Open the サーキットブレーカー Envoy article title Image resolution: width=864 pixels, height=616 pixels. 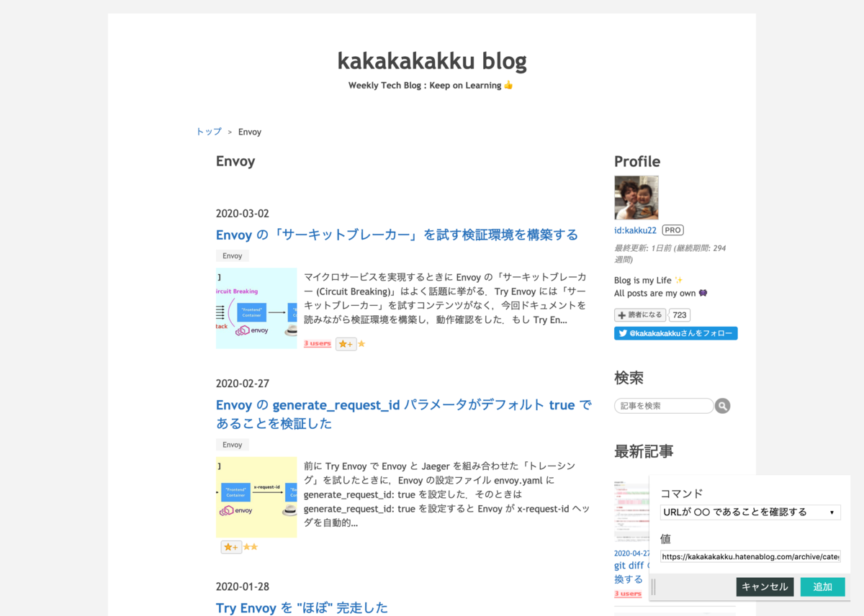click(397, 235)
